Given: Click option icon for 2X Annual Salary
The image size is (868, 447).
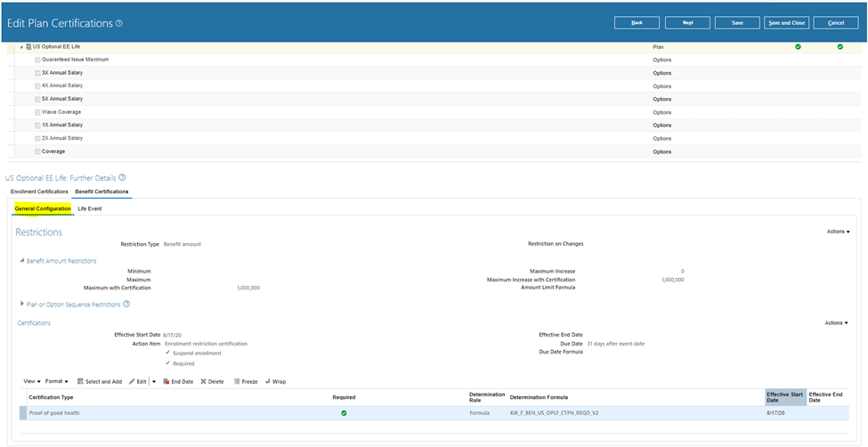Looking at the screenshot, I should [x=37, y=139].
